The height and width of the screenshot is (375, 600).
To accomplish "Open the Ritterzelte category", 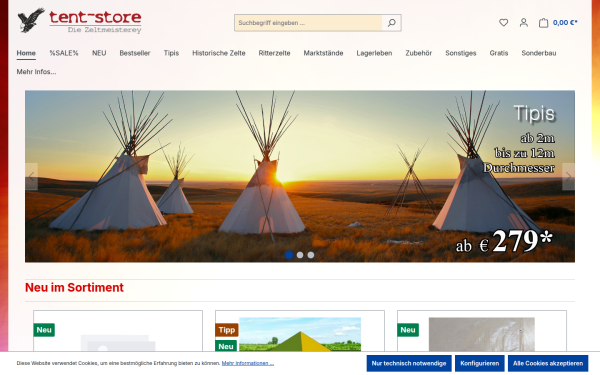I will click(274, 53).
